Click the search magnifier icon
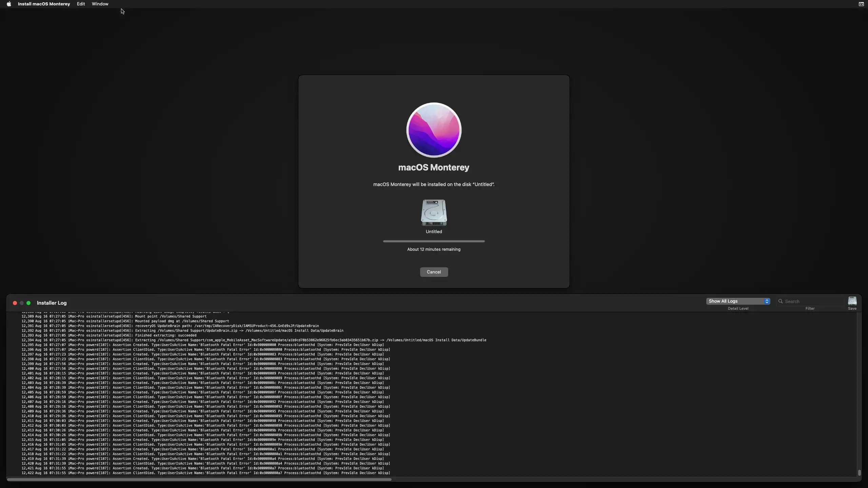Viewport: 868px width, 488px height. (x=781, y=301)
